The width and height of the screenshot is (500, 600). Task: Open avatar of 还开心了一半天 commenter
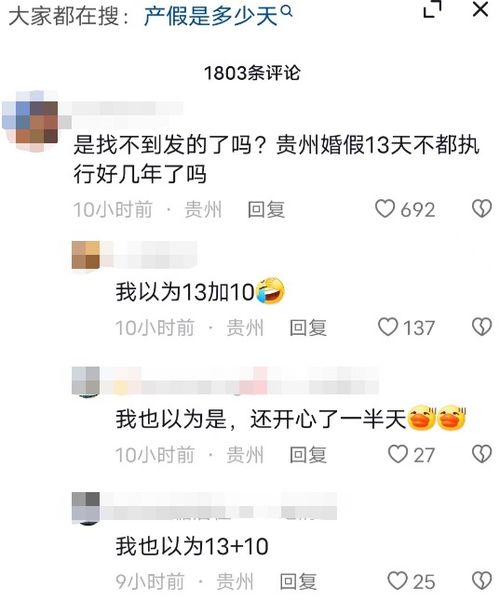(x=86, y=381)
